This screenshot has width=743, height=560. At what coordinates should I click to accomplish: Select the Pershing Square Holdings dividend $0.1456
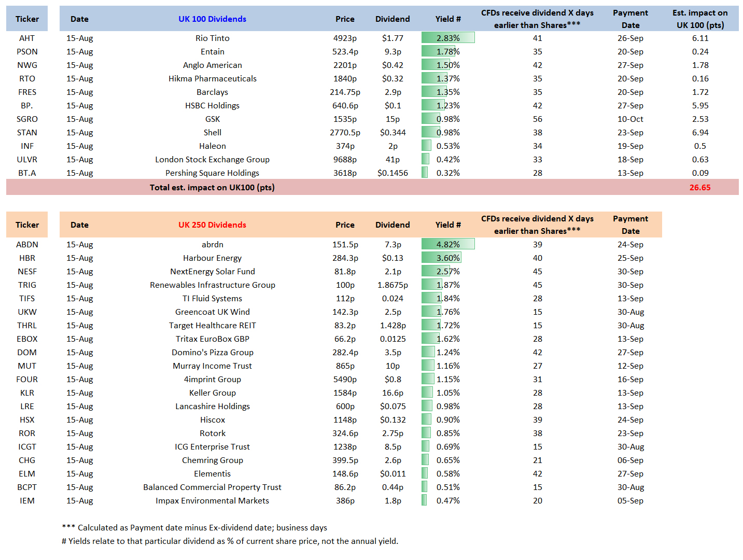coord(392,173)
